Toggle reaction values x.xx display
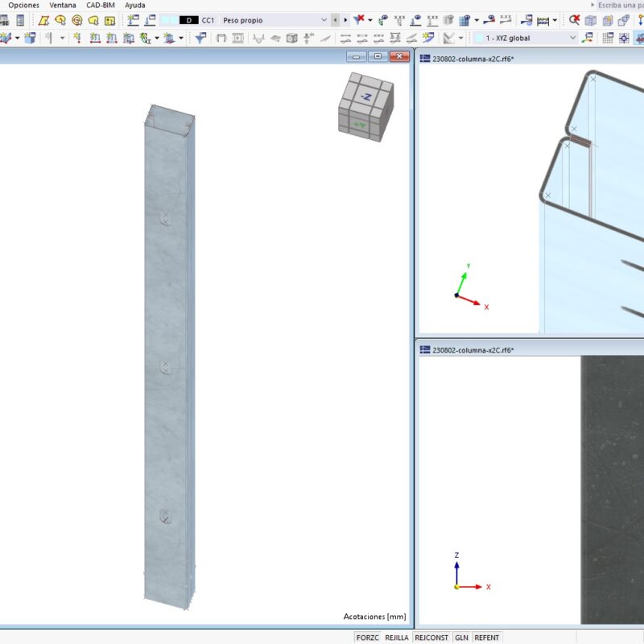This screenshot has width=644, height=644. (432, 20)
